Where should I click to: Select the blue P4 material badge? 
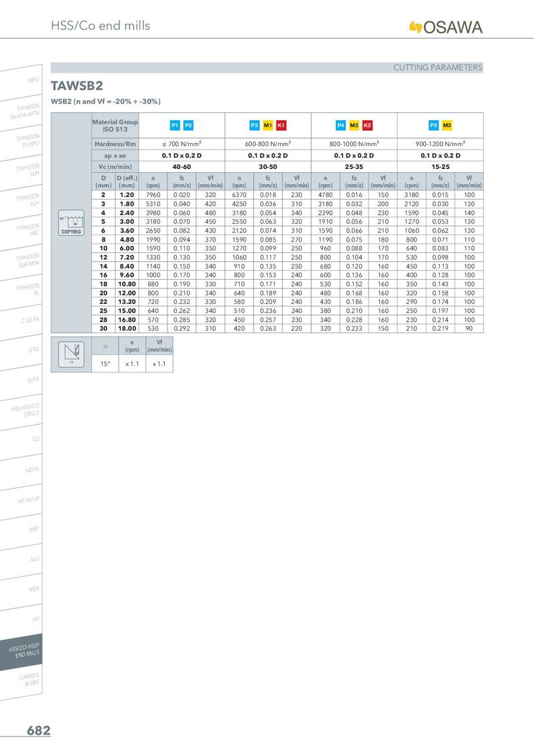click(340, 126)
